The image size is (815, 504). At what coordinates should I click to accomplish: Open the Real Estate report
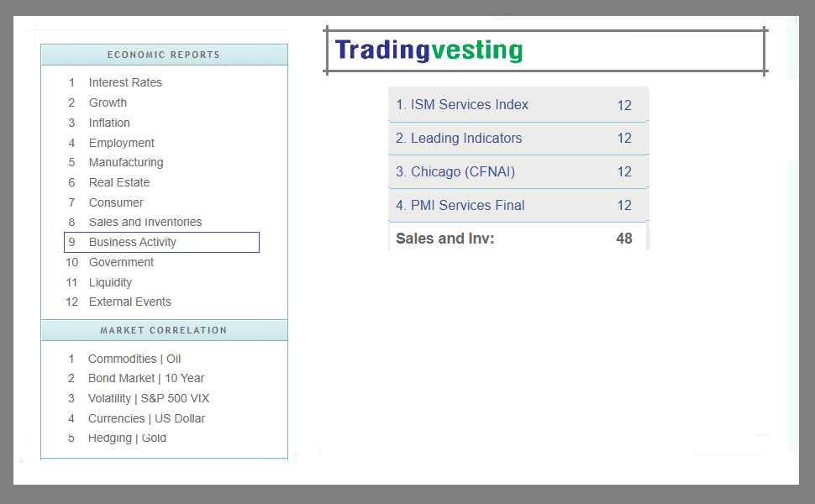point(119,182)
